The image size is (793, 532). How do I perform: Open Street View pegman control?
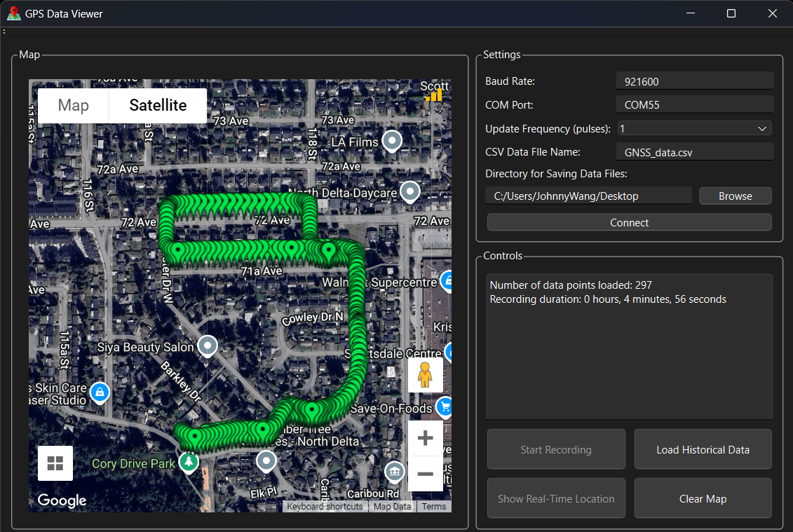pos(426,375)
